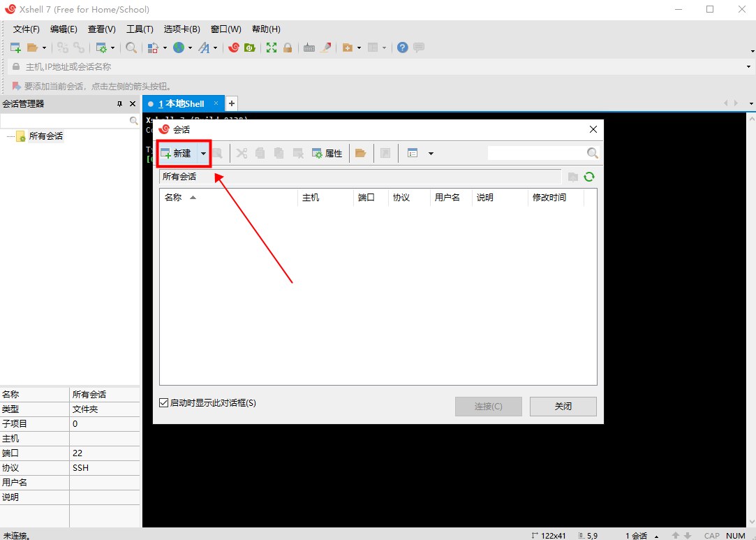Screen dimensions: 756x540
Task: Open help with blue question mark icon
Action: pos(403,48)
